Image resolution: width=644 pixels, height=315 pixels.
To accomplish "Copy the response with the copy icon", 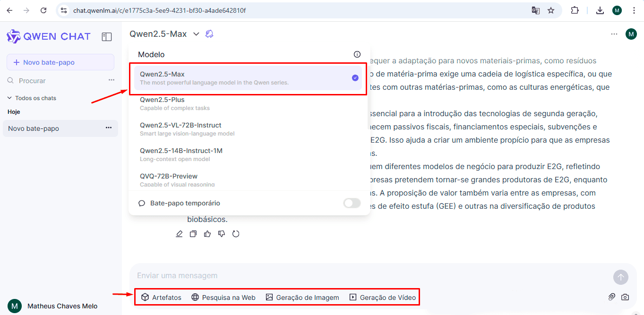I will [x=193, y=234].
